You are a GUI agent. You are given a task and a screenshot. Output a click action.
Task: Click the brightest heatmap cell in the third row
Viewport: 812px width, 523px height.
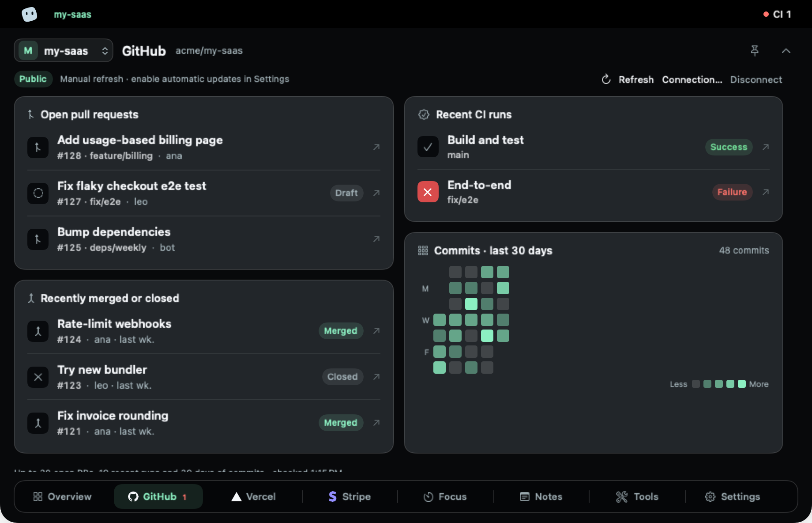coord(471,304)
